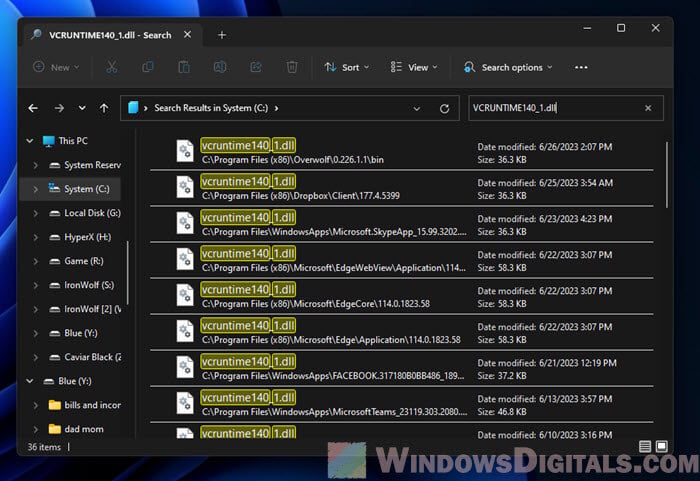Open the See more ellipsis menu
This screenshot has width=700, height=481.
(581, 67)
